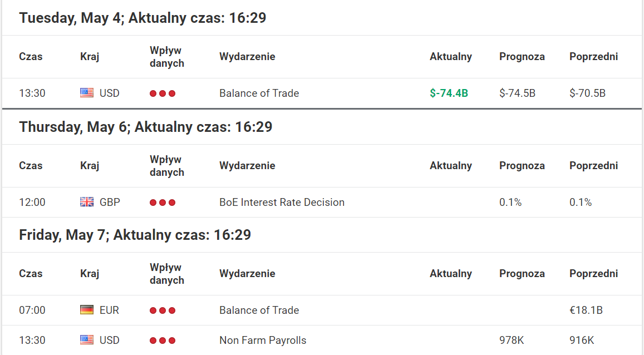Click the Thursday, May 6 section heading
Image resolution: width=644 pixels, height=355 pixels.
tap(145, 127)
